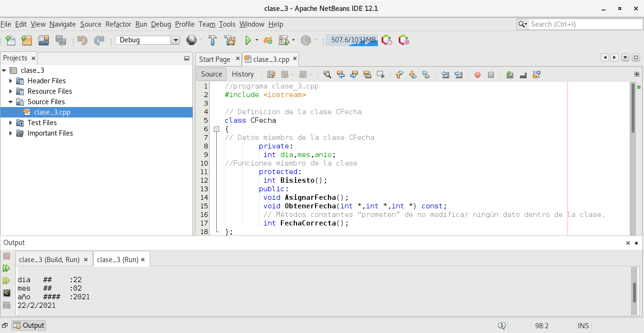Toggle rectangular selection in editor toolbar

point(380,75)
